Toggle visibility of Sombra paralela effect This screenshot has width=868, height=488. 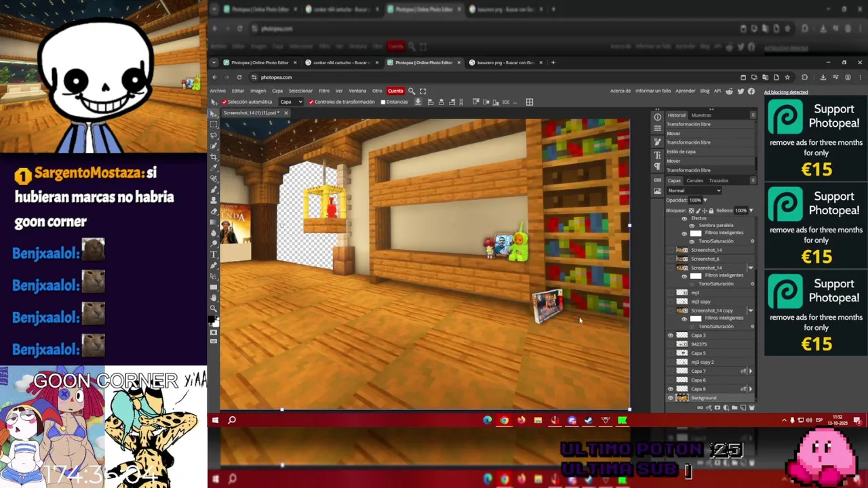pos(692,226)
